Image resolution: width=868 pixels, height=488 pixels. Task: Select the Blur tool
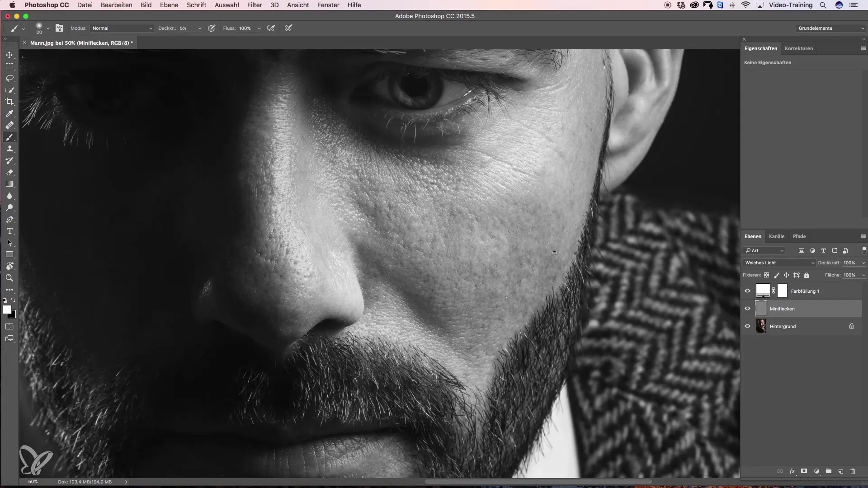point(9,196)
